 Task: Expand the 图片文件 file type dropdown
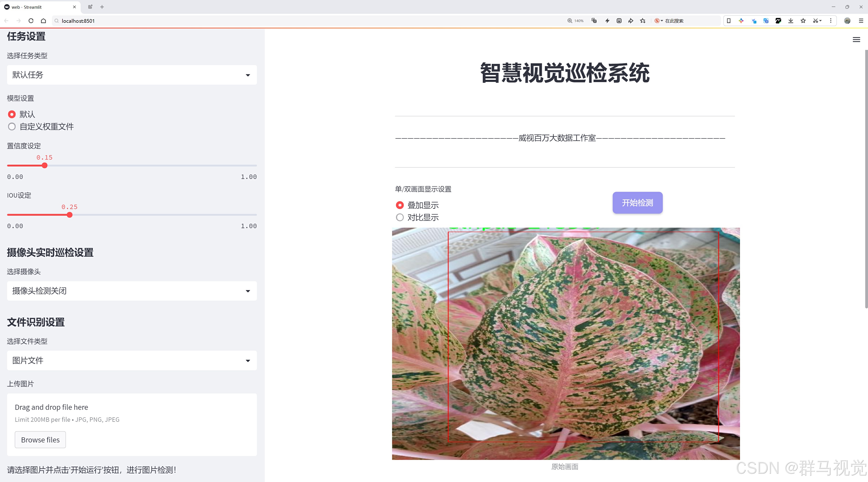[x=132, y=361]
